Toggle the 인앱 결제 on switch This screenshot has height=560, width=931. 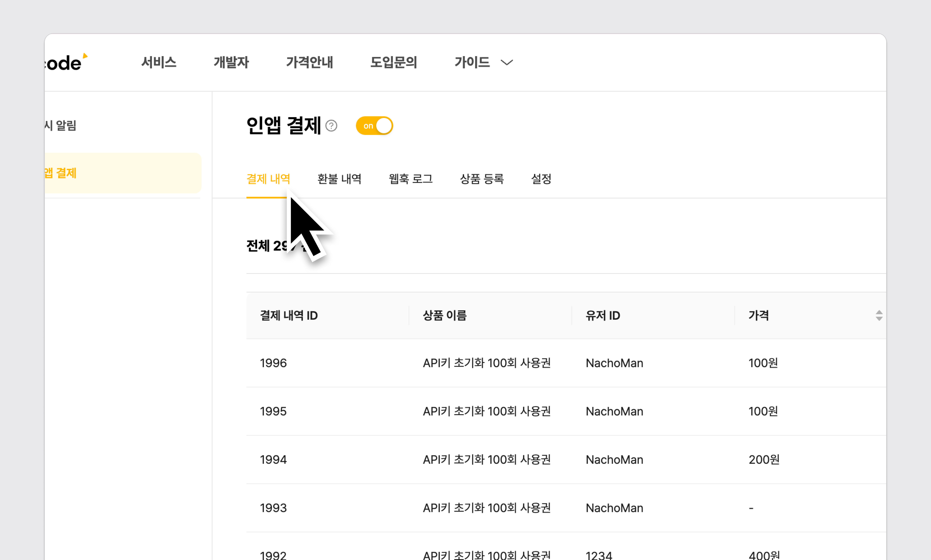[x=374, y=126]
